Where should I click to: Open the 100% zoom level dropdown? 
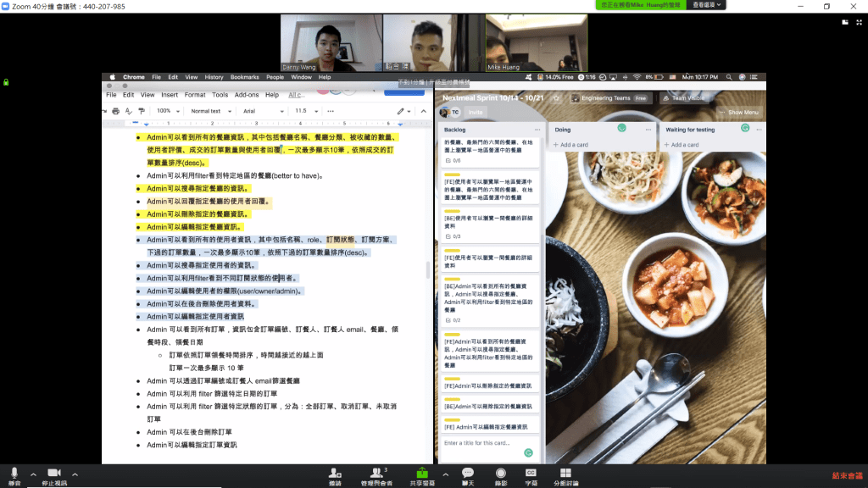tap(166, 111)
